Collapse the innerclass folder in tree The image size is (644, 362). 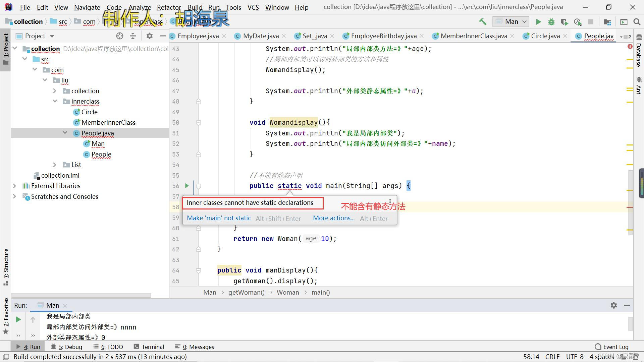tap(55, 101)
